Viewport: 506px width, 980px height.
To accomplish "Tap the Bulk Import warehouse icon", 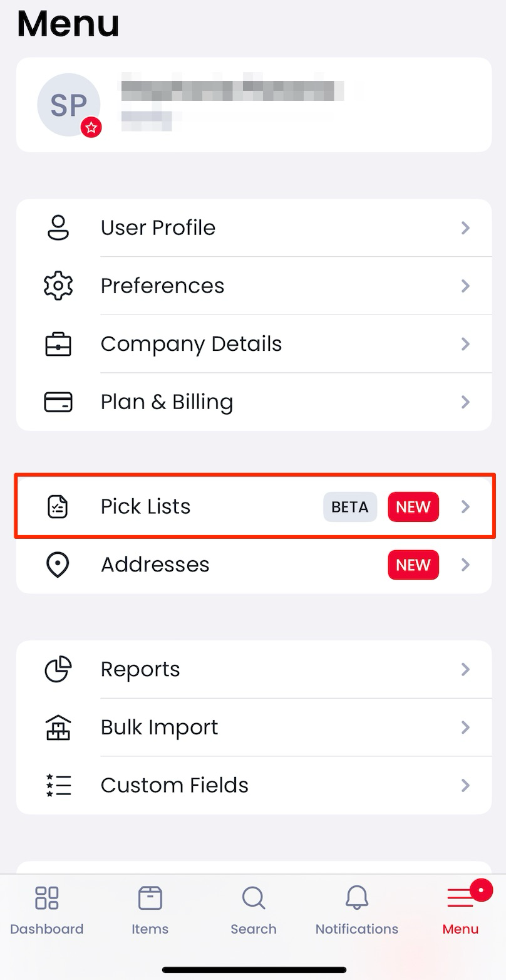I will (58, 727).
